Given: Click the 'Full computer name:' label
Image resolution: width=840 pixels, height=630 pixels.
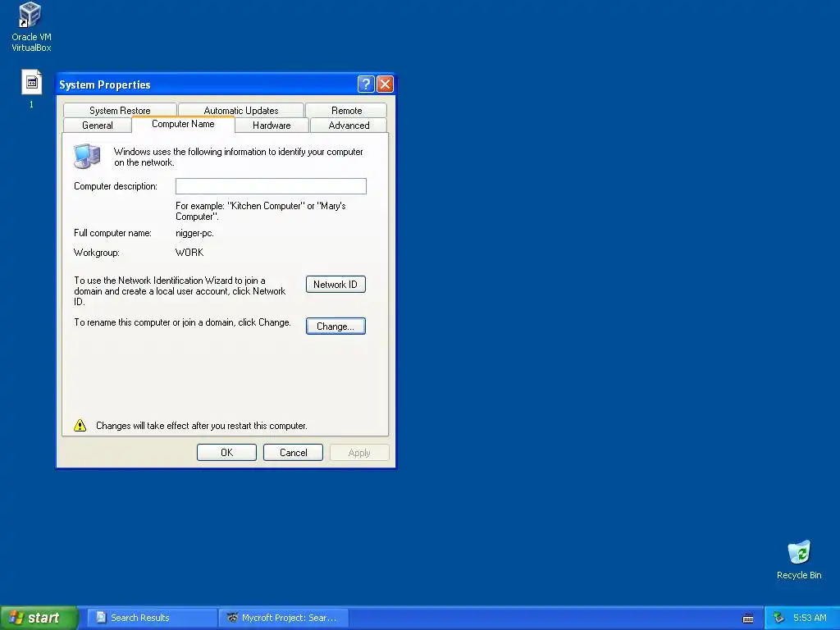Looking at the screenshot, I should tap(112, 233).
